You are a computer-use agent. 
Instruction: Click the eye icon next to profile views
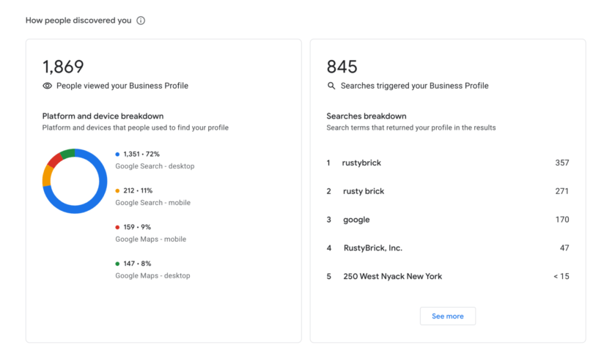(47, 86)
